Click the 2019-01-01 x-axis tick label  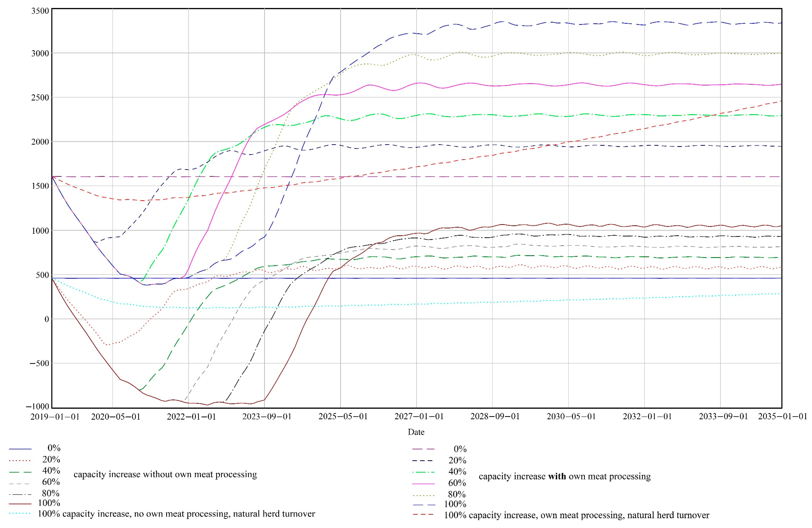55,417
